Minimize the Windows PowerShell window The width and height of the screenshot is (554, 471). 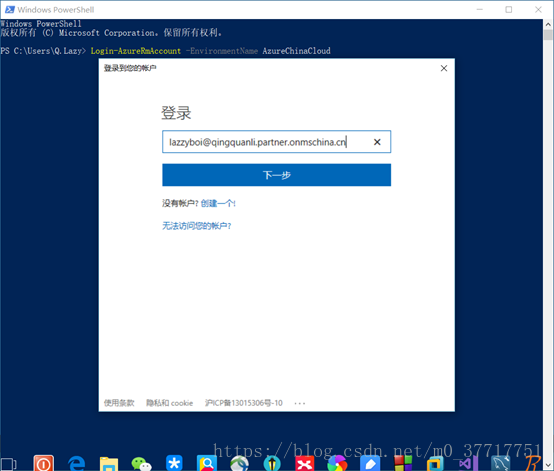point(479,10)
